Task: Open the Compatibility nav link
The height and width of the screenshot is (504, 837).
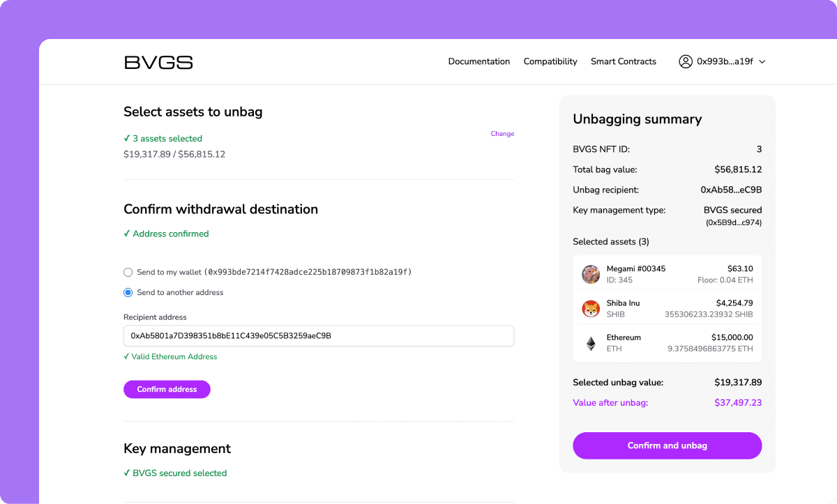Action: coord(550,61)
